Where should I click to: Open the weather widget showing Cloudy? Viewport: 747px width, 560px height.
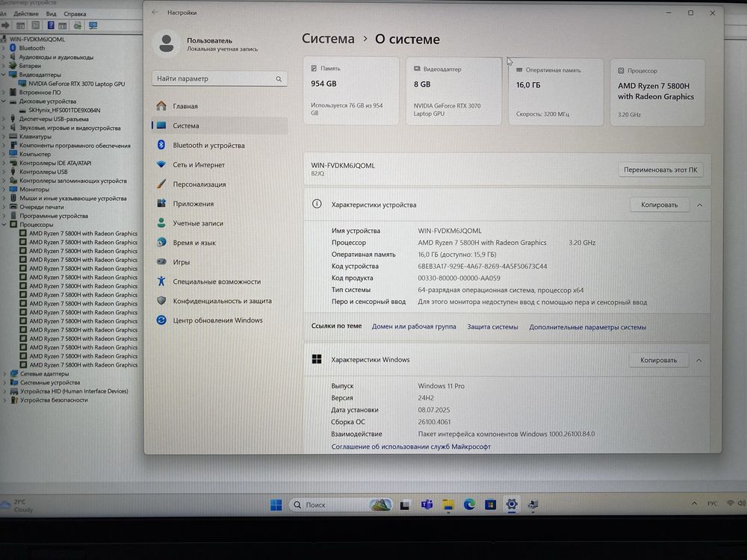pyautogui.click(x=18, y=505)
